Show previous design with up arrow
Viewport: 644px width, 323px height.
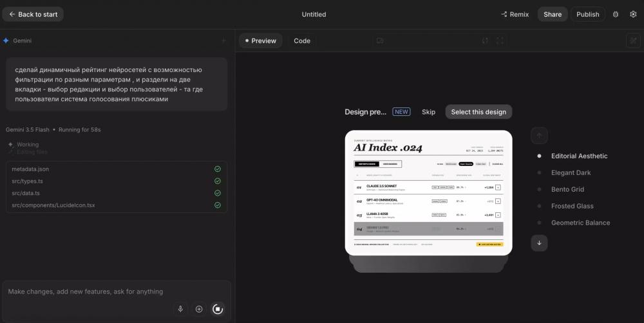(x=539, y=136)
